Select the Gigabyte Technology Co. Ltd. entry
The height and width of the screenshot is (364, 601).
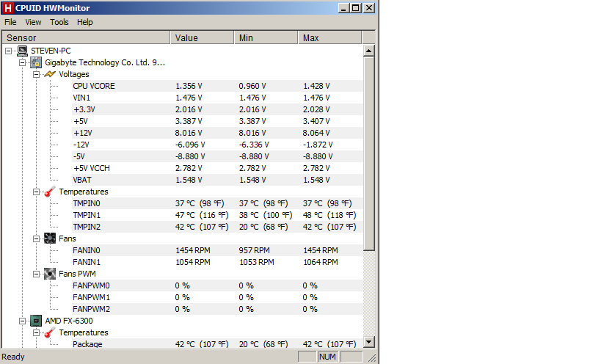pos(105,62)
